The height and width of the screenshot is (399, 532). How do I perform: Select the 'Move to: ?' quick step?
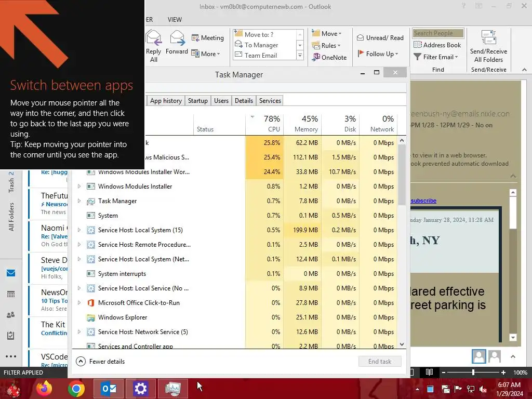pos(259,34)
